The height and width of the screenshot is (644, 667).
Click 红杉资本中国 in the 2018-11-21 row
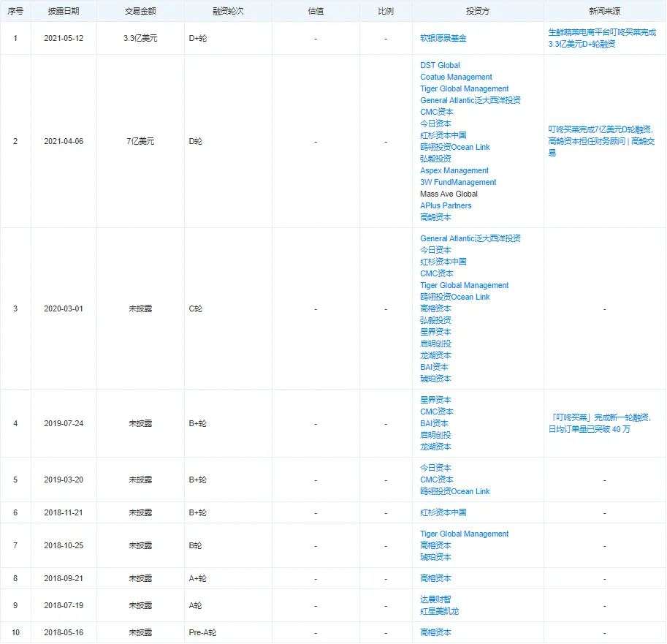click(443, 512)
